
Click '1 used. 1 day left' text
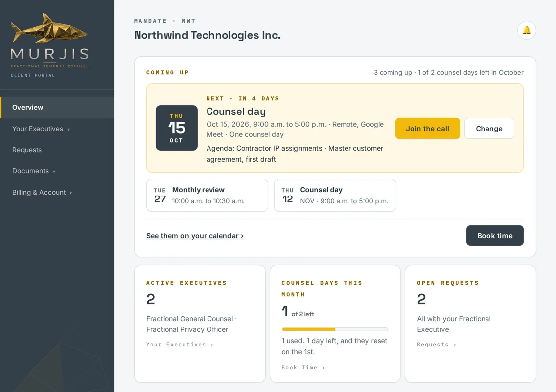coord(335,346)
